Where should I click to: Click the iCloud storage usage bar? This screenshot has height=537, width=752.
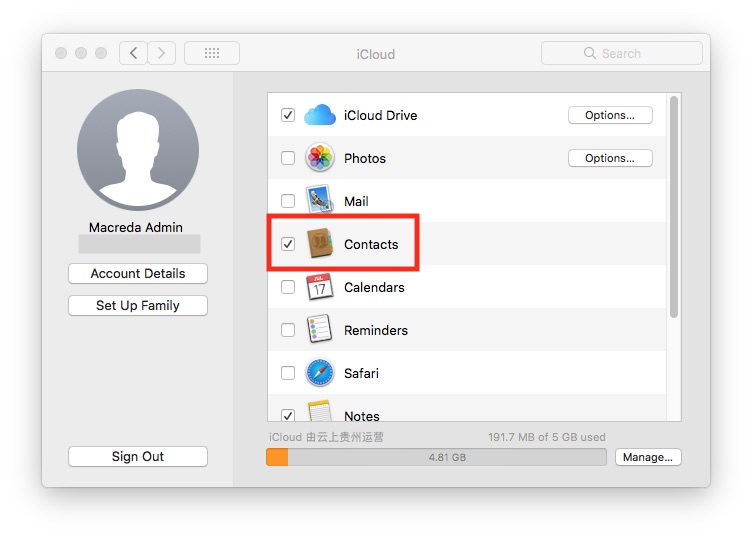click(436, 457)
